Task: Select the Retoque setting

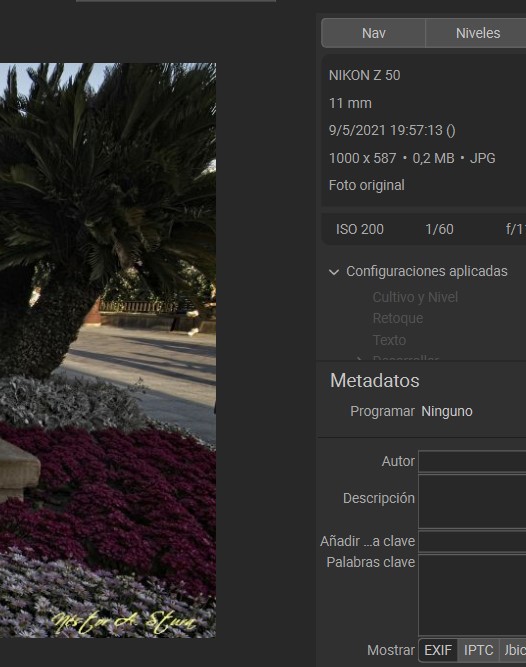Action: [398, 318]
